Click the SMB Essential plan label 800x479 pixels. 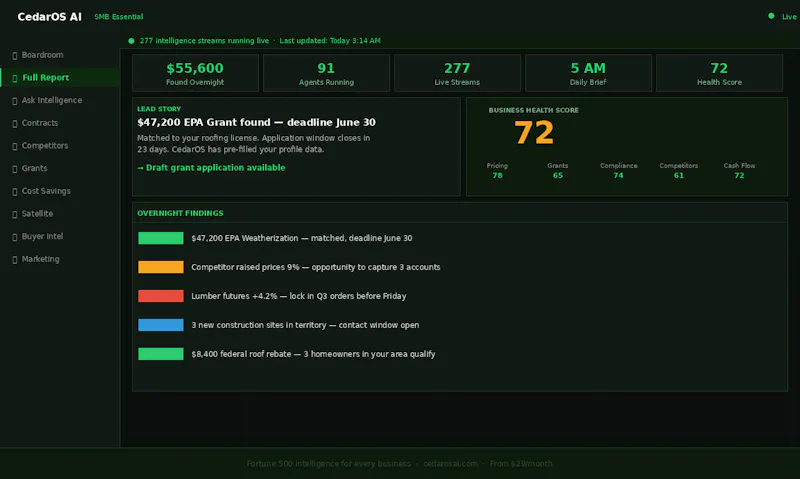(x=118, y=17)
